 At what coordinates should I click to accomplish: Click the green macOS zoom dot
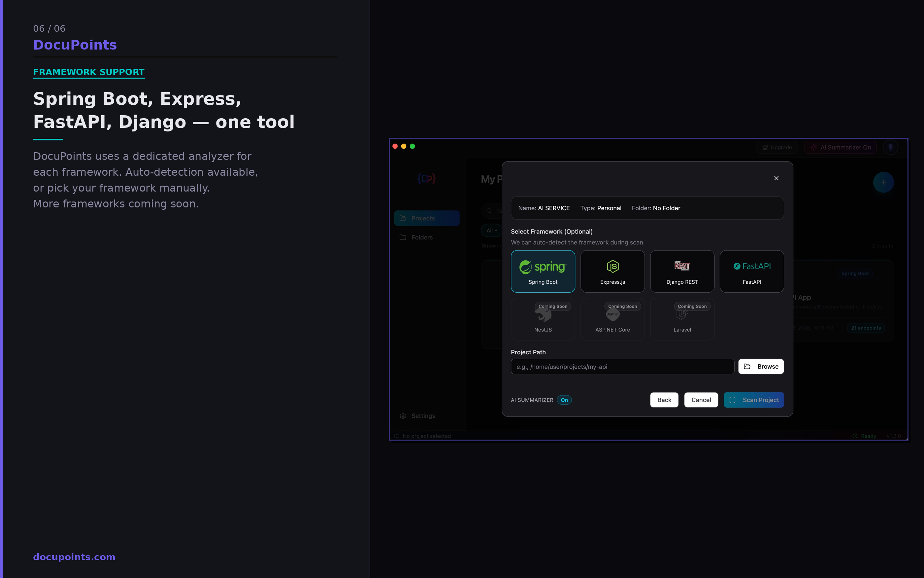pyautogui.click(x=412, y=146)
